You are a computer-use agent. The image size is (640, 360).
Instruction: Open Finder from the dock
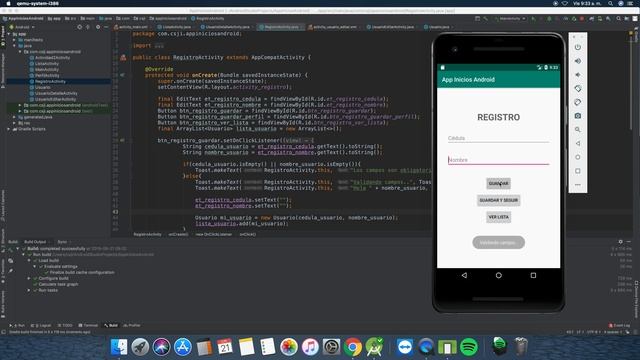tap(119, 347)
